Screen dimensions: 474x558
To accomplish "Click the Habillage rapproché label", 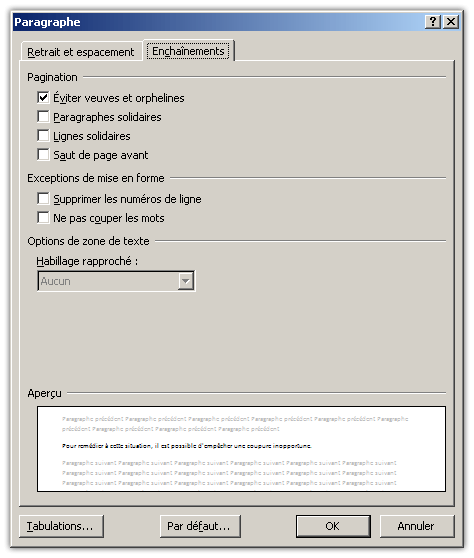I will [87, 261].
